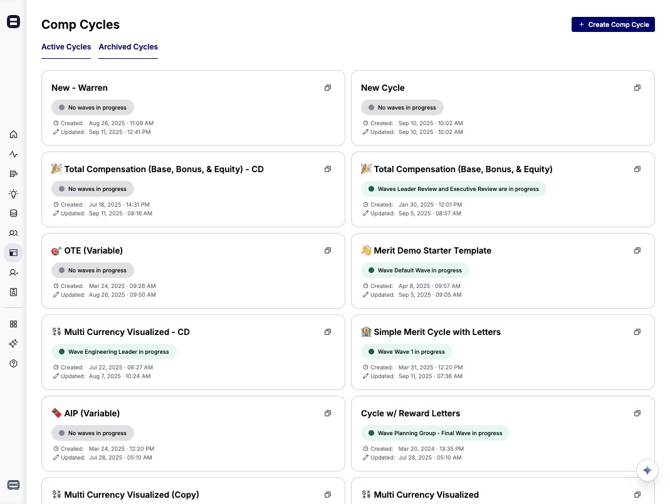Open the lightbulb insights icon
The image size is (670, 504).
(13, 194)
